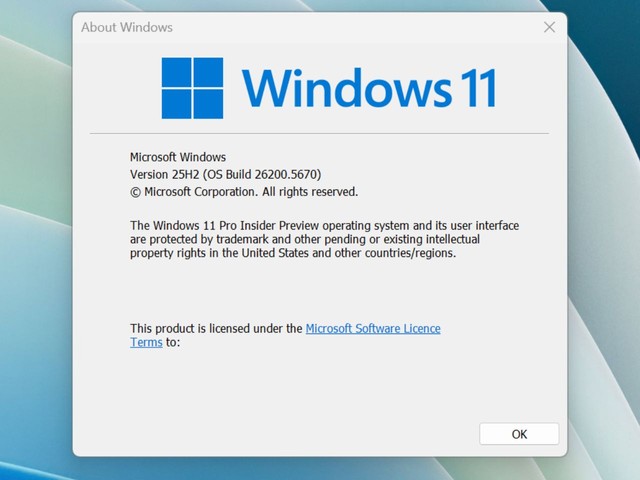The image size is (640, 480).
Task: Click the word Terms in the licence link
Action: [x=146, y=342]
